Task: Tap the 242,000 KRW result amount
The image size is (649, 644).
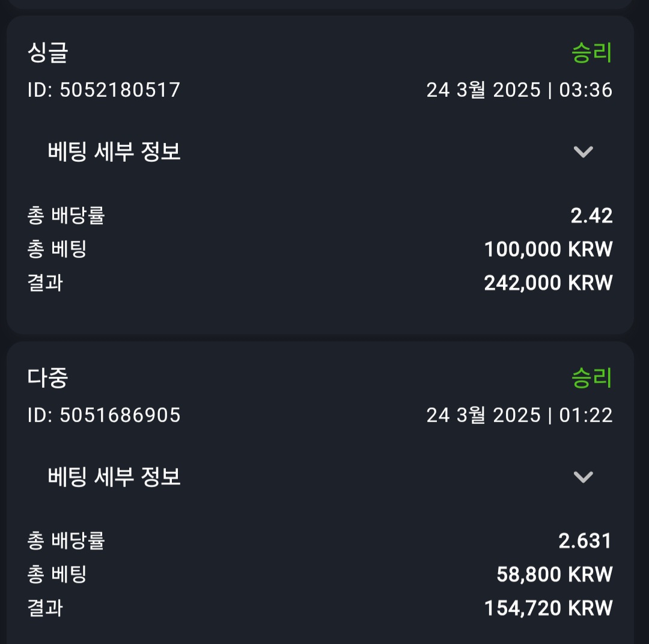Action: (x=548, y=283)
